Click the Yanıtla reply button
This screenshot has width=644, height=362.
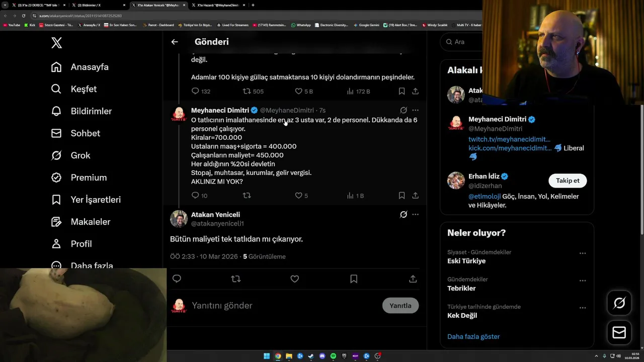pos(400,306)
